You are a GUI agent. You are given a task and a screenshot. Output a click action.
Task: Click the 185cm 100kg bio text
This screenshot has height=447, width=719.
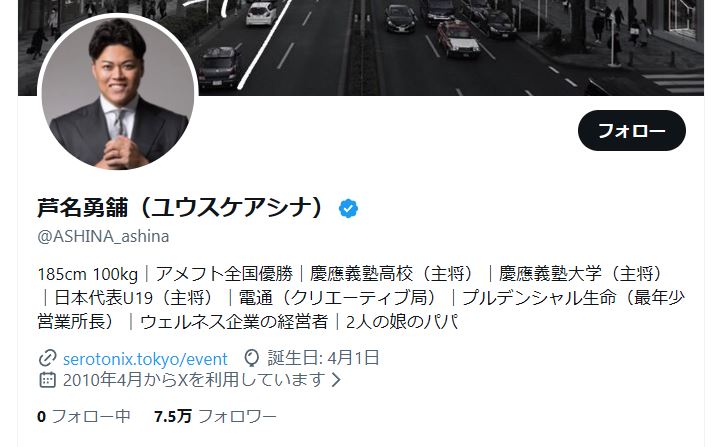[x=88, y=274]
